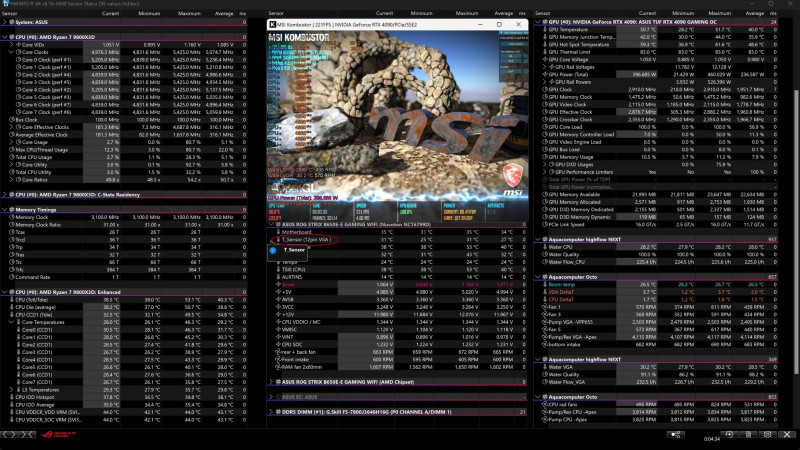Click the MSI Kombustor K title bar icon
The height and width of the screenshot is (450, 800).
(272, 24)
